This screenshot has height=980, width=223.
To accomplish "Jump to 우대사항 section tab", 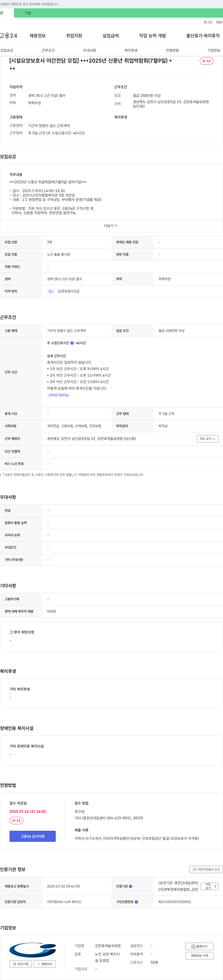I will click(90, 50).
